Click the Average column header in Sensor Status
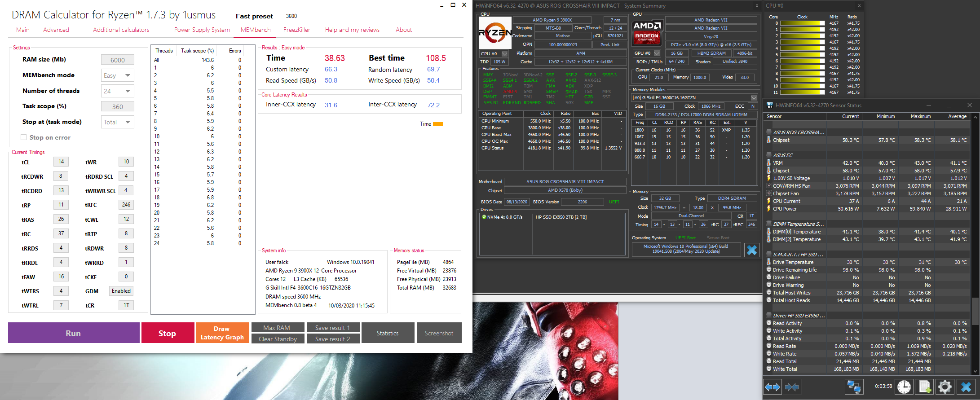The height and width of the screenshot is (400, 980). (x=953, y=116)
